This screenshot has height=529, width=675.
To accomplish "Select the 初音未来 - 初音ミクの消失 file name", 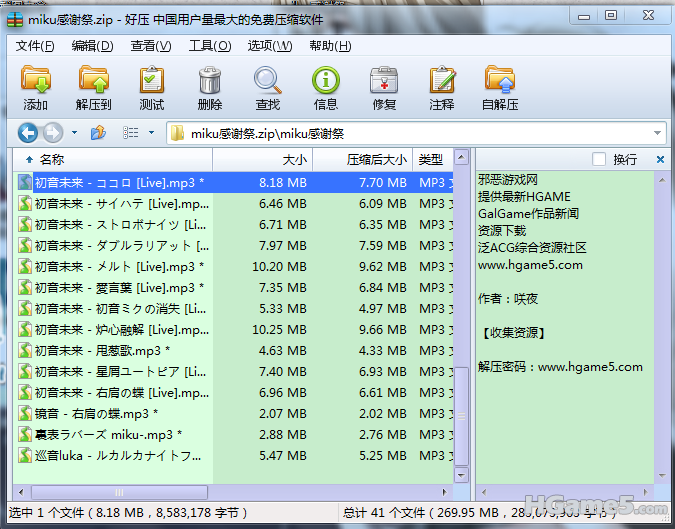I will tap(120, 309).
